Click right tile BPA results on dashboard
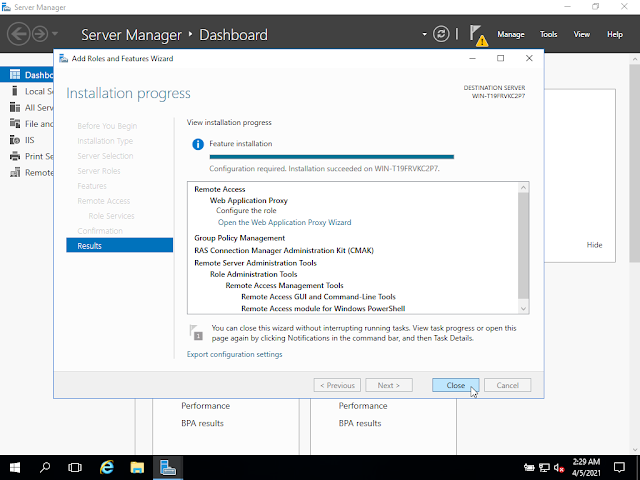 coord(360,423)
